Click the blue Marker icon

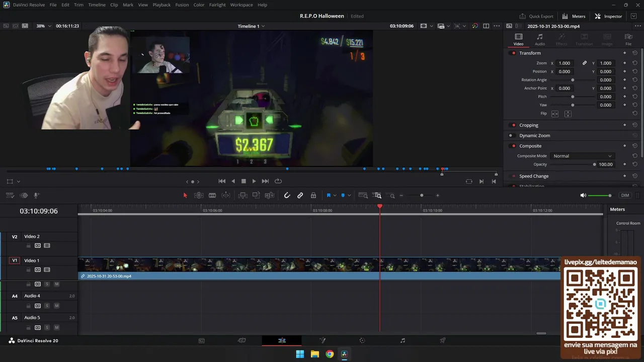tap(343, 195)
